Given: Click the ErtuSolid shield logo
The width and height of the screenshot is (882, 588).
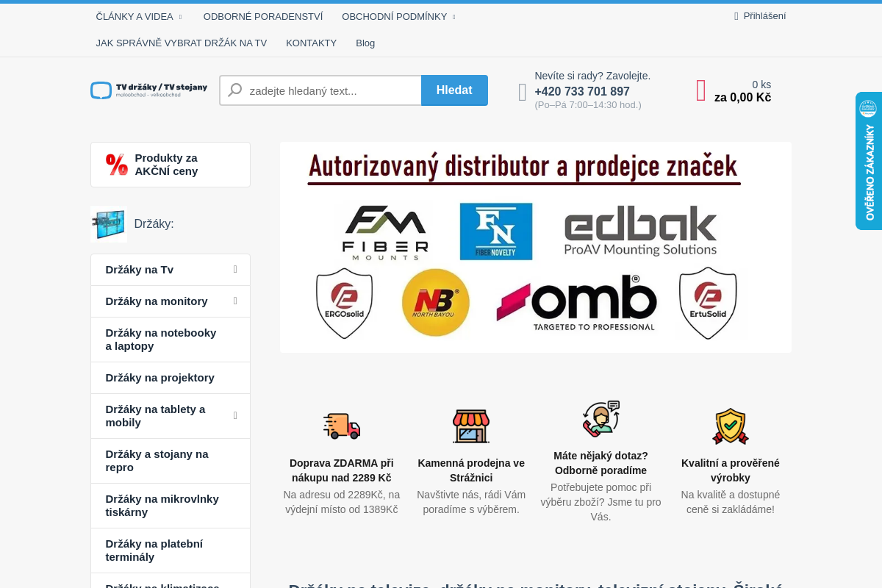Looking at the screenshot, I should click(x=708, y=303).
